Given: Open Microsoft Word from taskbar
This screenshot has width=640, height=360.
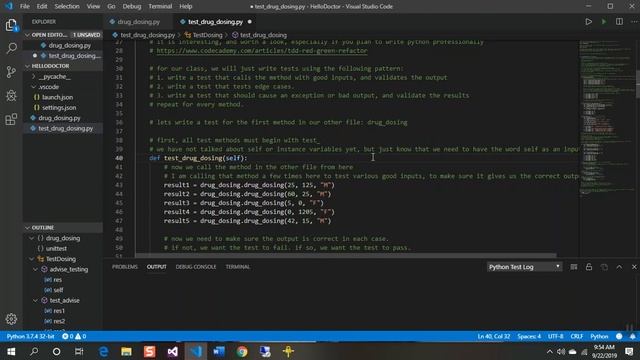Looking at the screenshot, I should click(x=219, y=351).
